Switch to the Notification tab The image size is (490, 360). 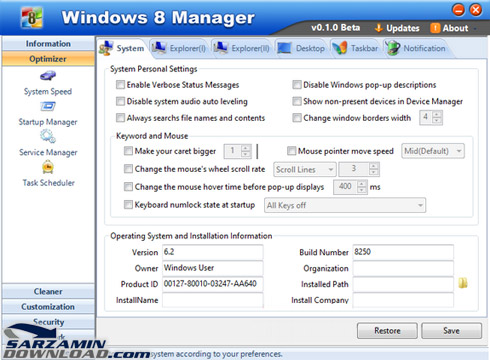tap(417, 48)
